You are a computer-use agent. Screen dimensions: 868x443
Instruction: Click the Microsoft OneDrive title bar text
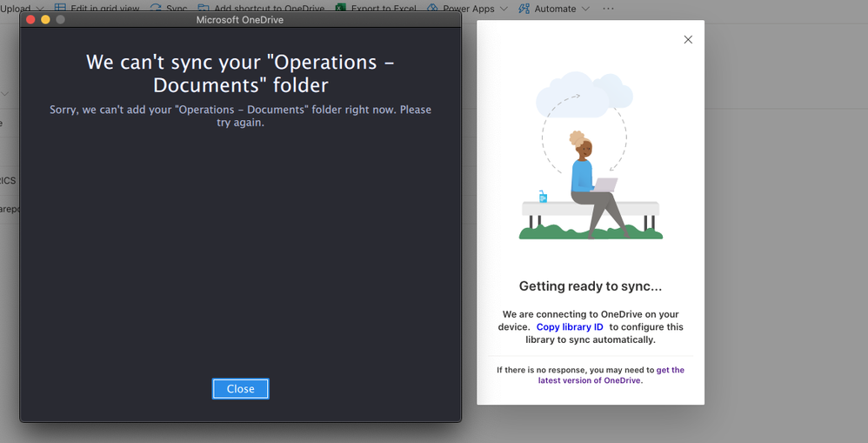click(240, 20)
